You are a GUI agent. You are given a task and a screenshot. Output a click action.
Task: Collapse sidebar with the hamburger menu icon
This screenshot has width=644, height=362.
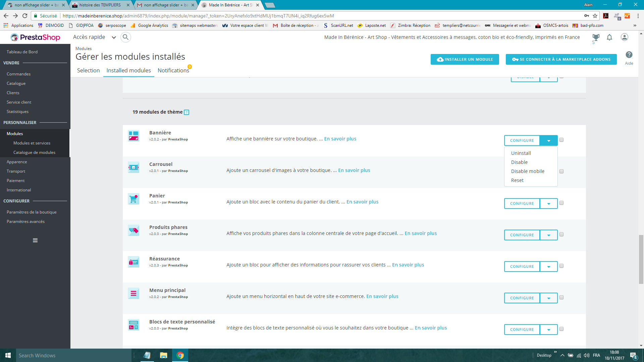click(x=35, y=240)
